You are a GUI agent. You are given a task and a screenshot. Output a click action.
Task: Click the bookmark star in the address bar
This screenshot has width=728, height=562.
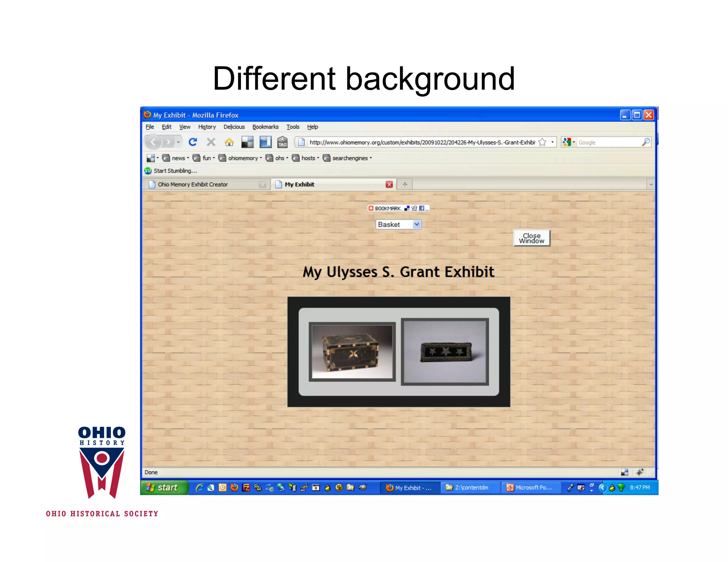point(542,142)
